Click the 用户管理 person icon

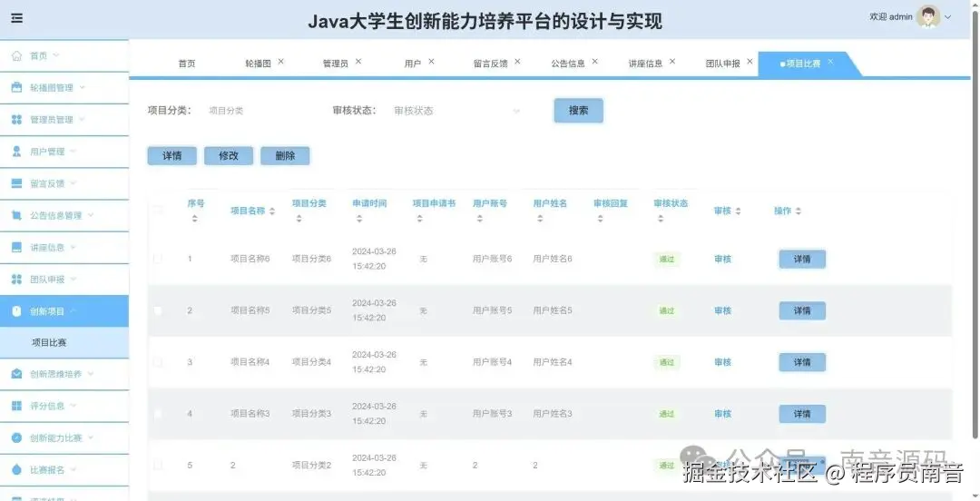click(x=17, y=152)
